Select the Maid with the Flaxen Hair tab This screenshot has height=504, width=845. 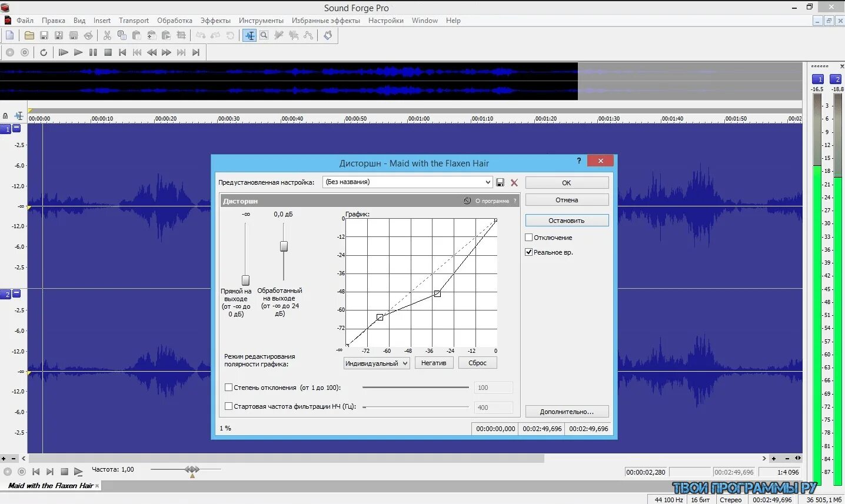coord(51,486)
